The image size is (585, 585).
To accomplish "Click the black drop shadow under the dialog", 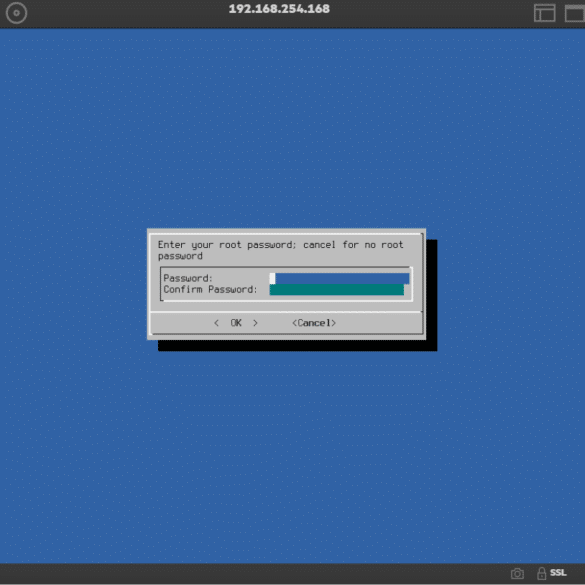I will click(x=297, y=345).
